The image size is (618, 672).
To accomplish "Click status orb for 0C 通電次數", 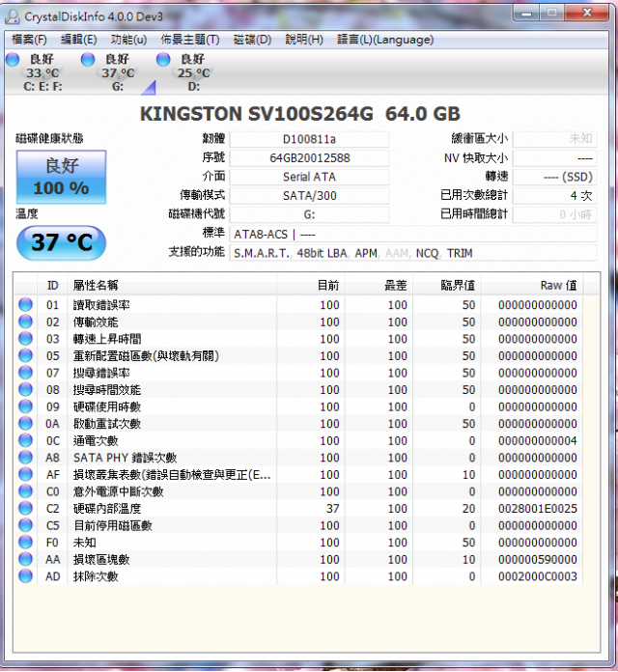I will click(26, 440).
